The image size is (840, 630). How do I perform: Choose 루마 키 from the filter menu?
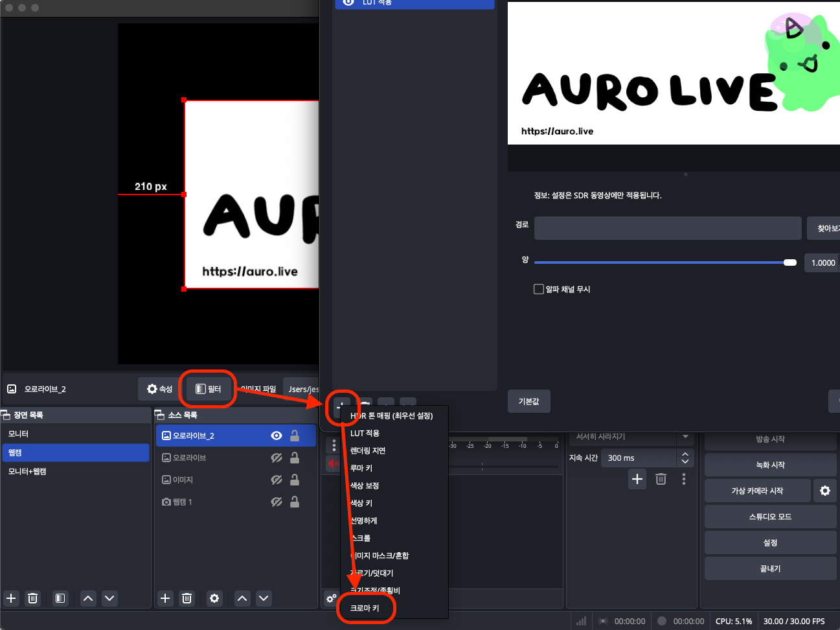click(x=396, y=468)
